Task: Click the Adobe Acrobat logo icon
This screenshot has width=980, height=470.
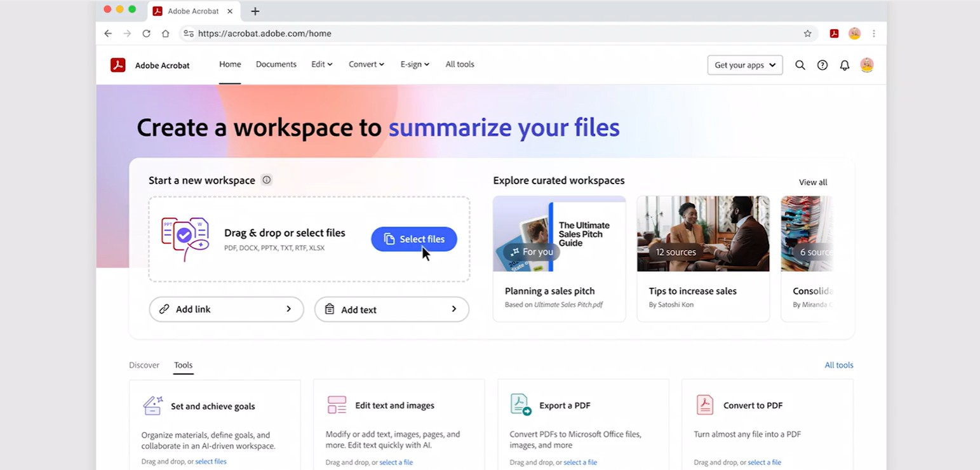Action: point(117,65)
